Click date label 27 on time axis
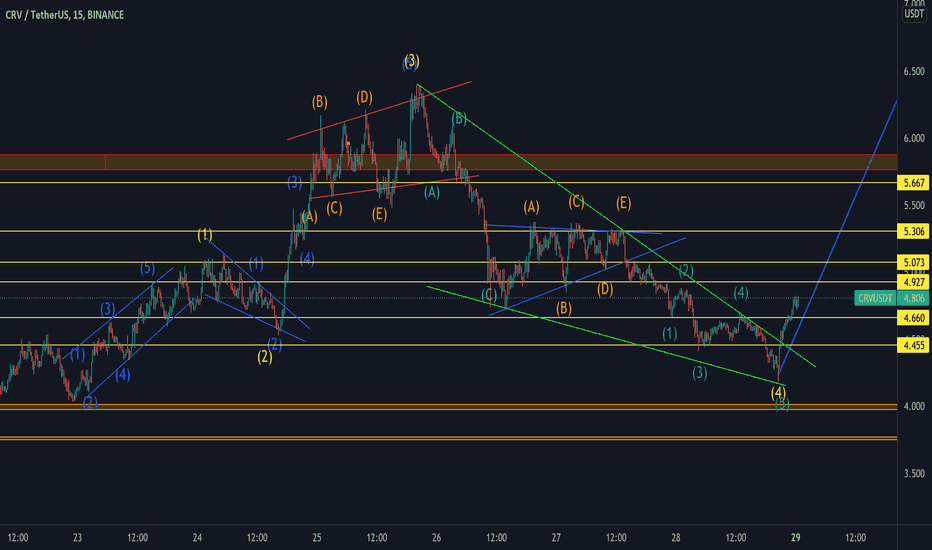 pos(556,538)
